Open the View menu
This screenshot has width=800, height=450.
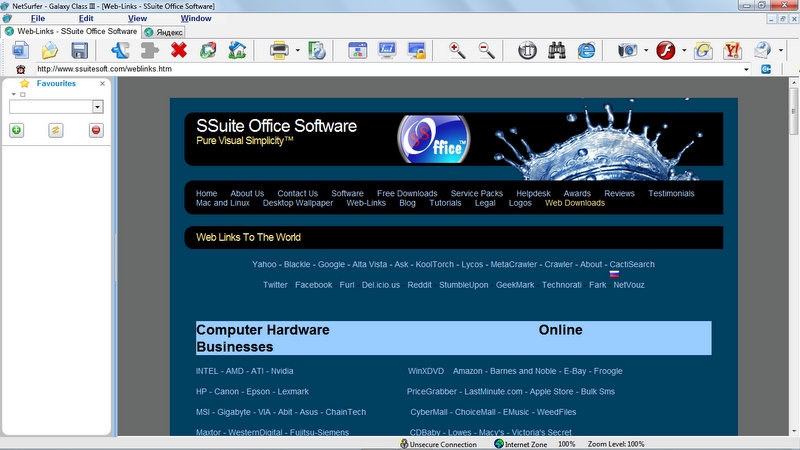point(137,18)
